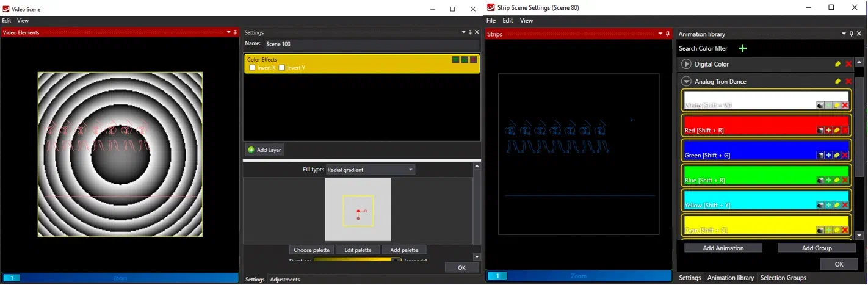Click the Add Layer button
The height and width of the screenshot is (285, 868).
point(264,150)
